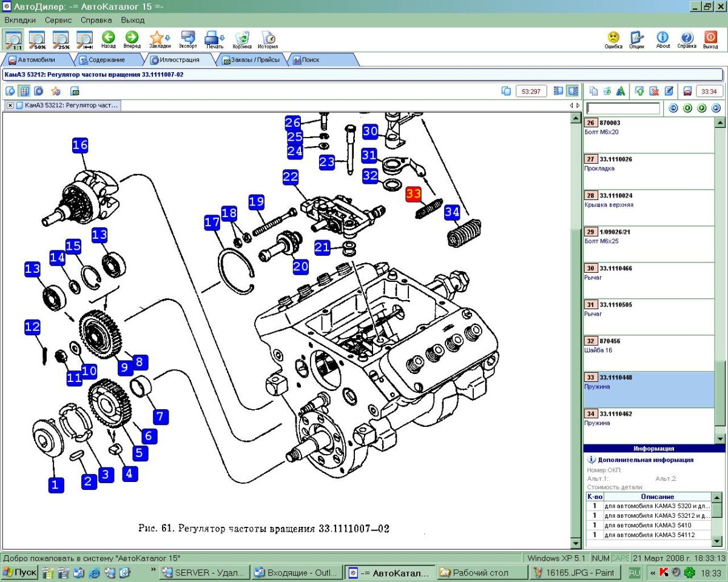This screenshot has height=582, width=728.
Task: Set zoom to 50% scale
Action: [38, 39]
